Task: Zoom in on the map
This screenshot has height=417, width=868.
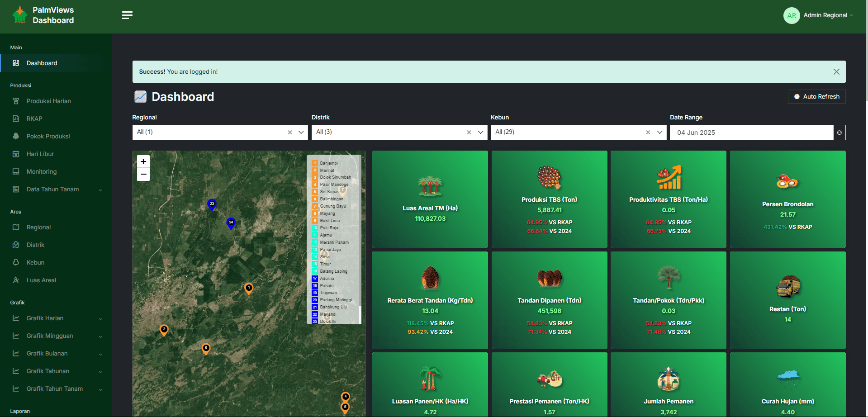Action: point(143,161)
